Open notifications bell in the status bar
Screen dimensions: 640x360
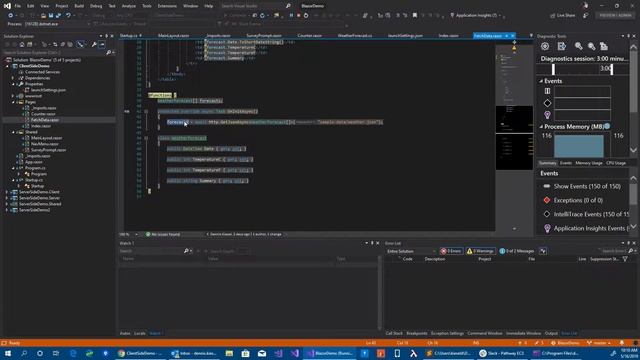coord(622,343)
